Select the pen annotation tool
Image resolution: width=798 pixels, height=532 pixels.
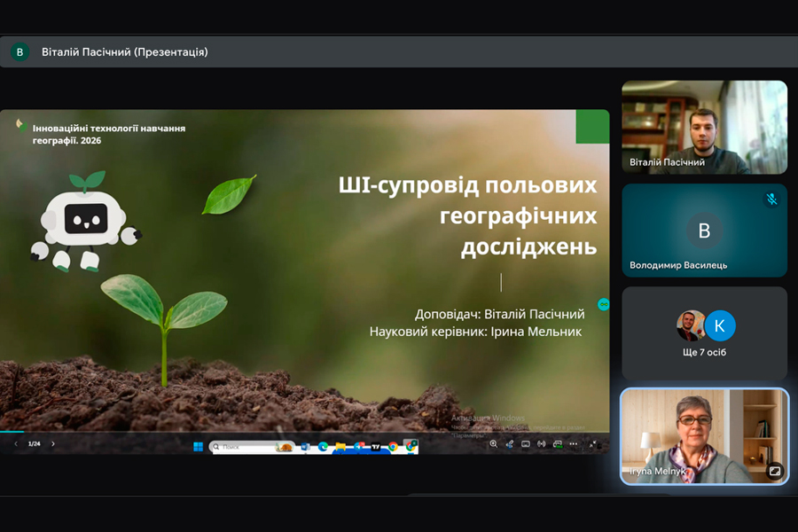[510, 444]
